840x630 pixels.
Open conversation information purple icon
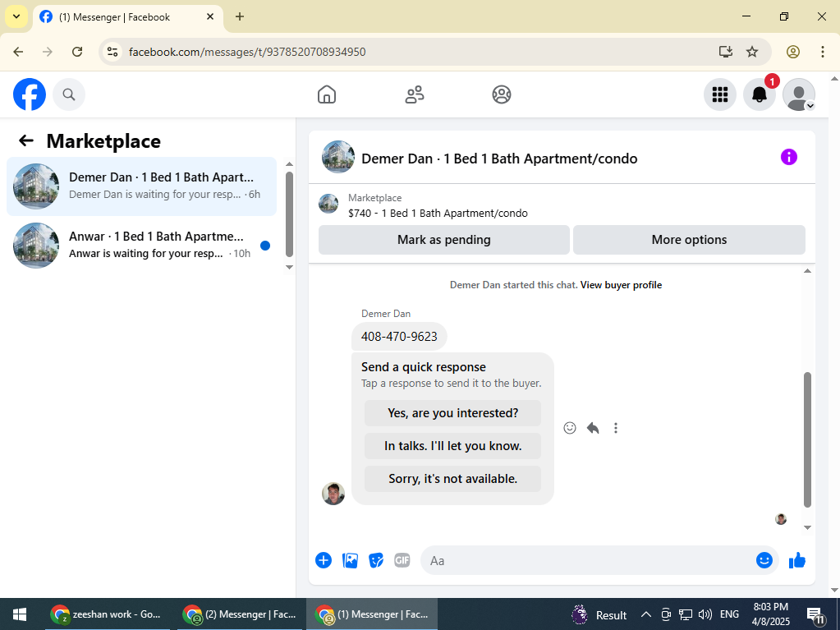tap(788, 157)
